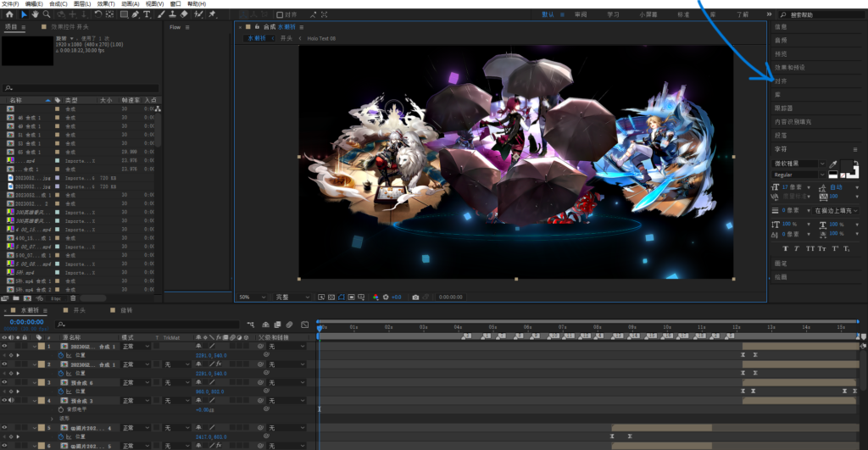Select the Eraser tool
868x450 pixels.
pos(184,14)
